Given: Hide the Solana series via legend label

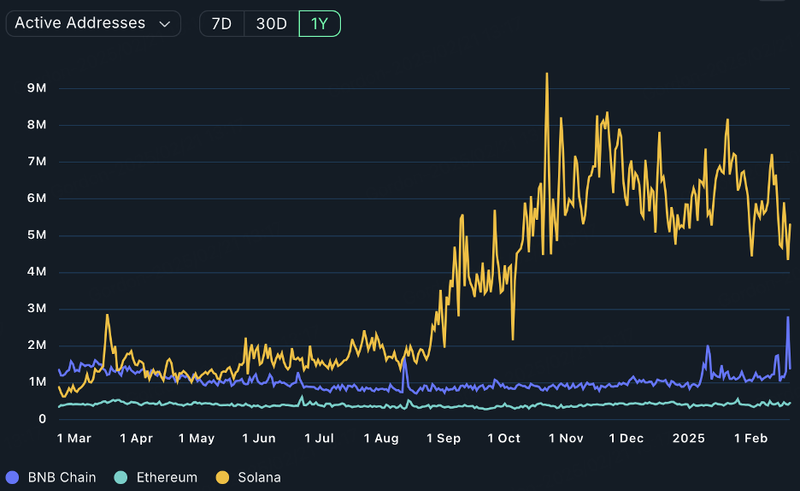Looking at the screenshot, I should 260,477.
